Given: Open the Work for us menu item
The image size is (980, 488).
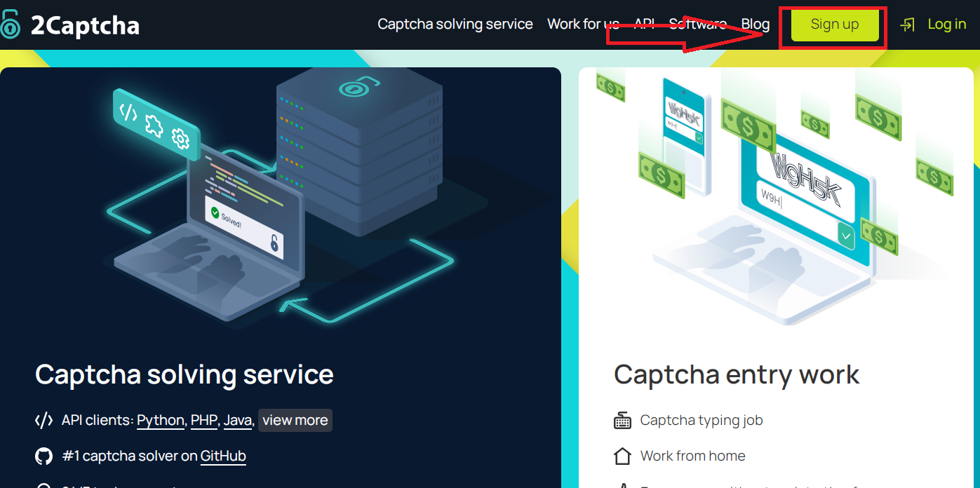Looking at the screenshot, I should [x=582, y=24].
